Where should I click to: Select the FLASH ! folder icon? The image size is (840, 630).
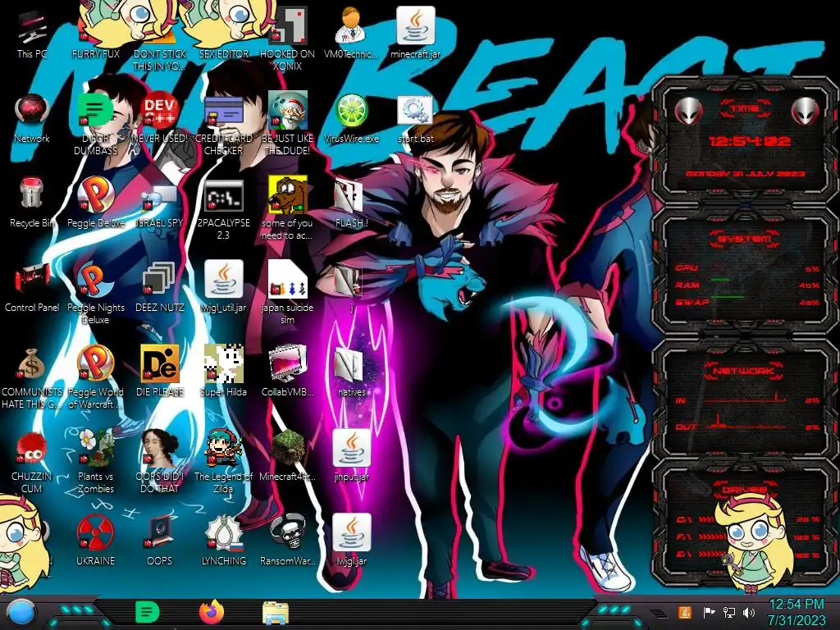(x=351, y=203)
